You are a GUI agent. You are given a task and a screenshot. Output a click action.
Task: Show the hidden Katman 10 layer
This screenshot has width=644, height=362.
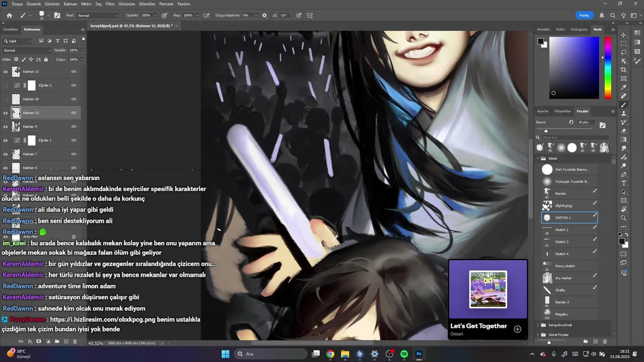pos(6,99)
